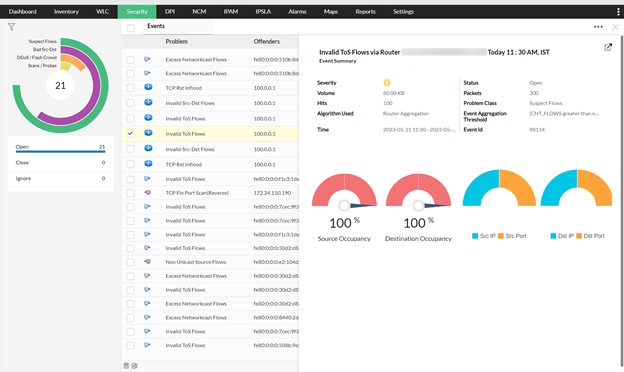Click the delete icon below events list
The width and height of the screenshot is (624, 372).
(126, 366)
